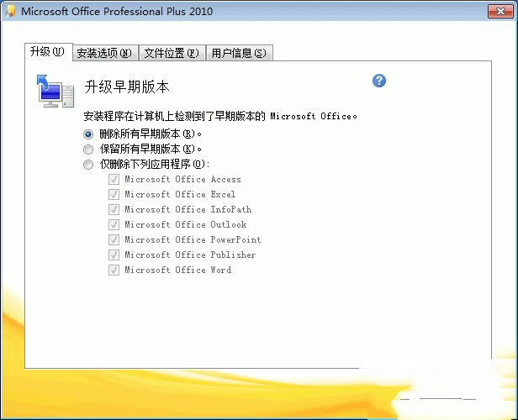The height and width of the screenshot is (420, 518).
Task: Toggle Microsoft Office PowerPoint checkbox
Action: point(114,240)
